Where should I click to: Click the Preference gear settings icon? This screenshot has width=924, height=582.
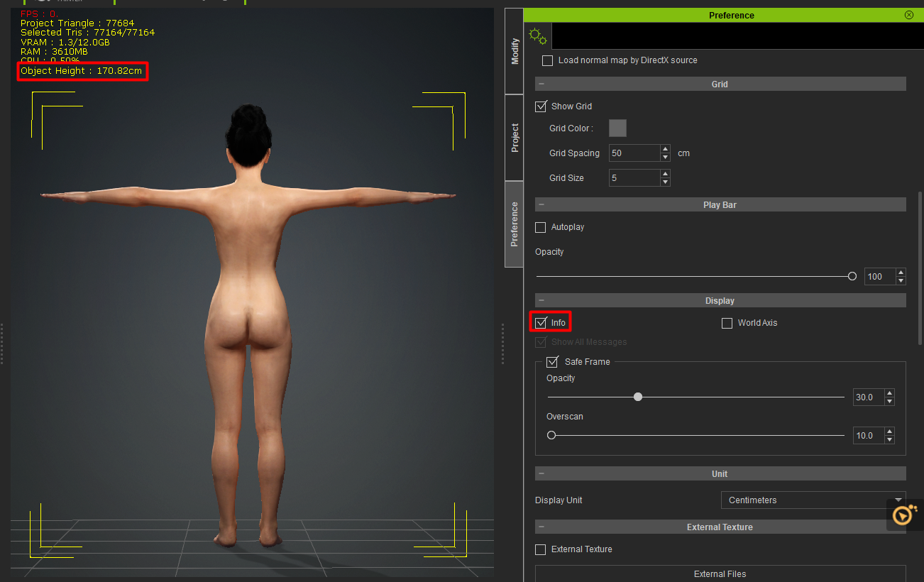[537, 35]
